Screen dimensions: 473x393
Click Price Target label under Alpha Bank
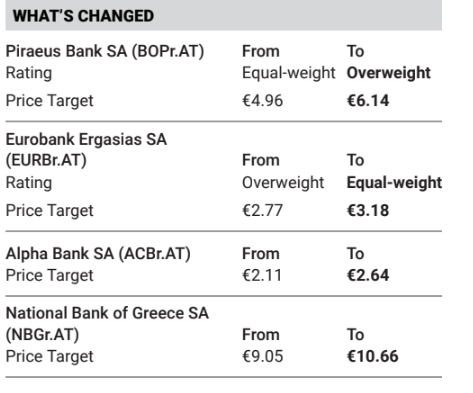(50, 276)
